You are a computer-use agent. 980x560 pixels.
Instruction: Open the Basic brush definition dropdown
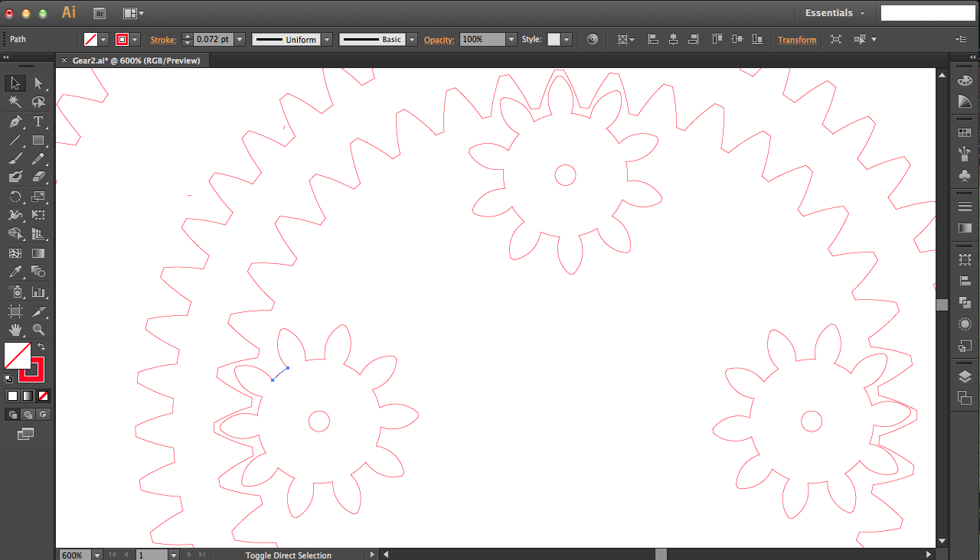click(x=412, y=39)
